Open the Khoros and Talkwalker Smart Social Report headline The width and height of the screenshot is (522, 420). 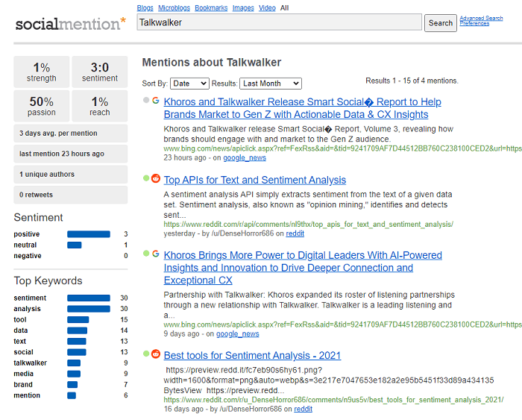[302, 108]
